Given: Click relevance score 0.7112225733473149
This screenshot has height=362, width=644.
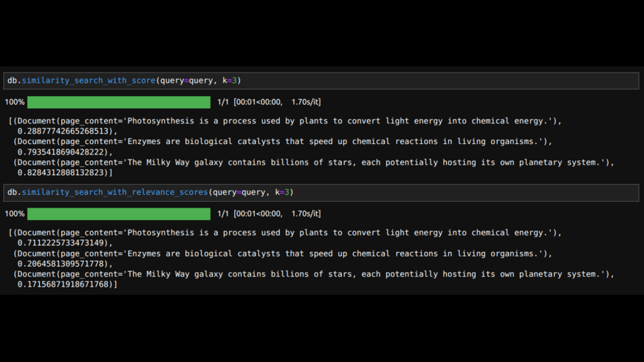Looking at the screenshot, I should tap(60, 243).
